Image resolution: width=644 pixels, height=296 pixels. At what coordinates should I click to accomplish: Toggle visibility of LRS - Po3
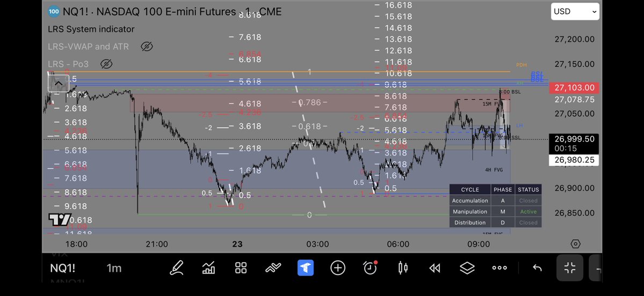(x=106, y=64)
